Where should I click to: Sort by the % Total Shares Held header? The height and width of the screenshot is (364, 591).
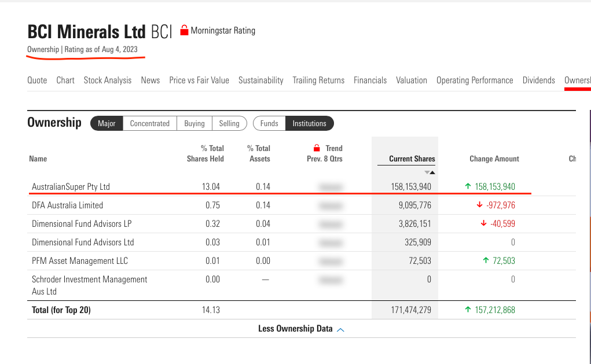205,153
